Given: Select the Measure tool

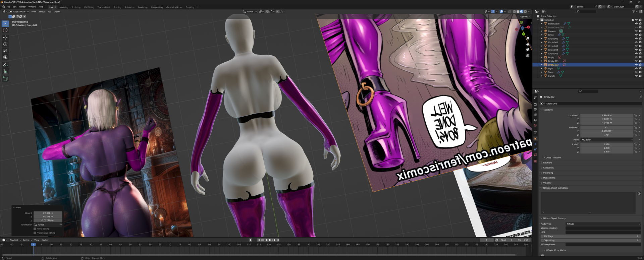Looking at the screenshot, I should click(x=5, y=71).
